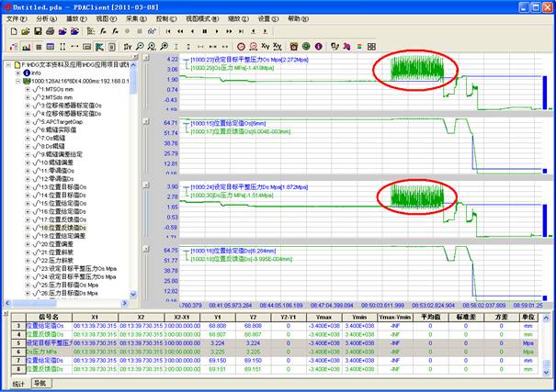Click the new file icon
The width and height of the screenshot is (556, 392).
point(13,31)
